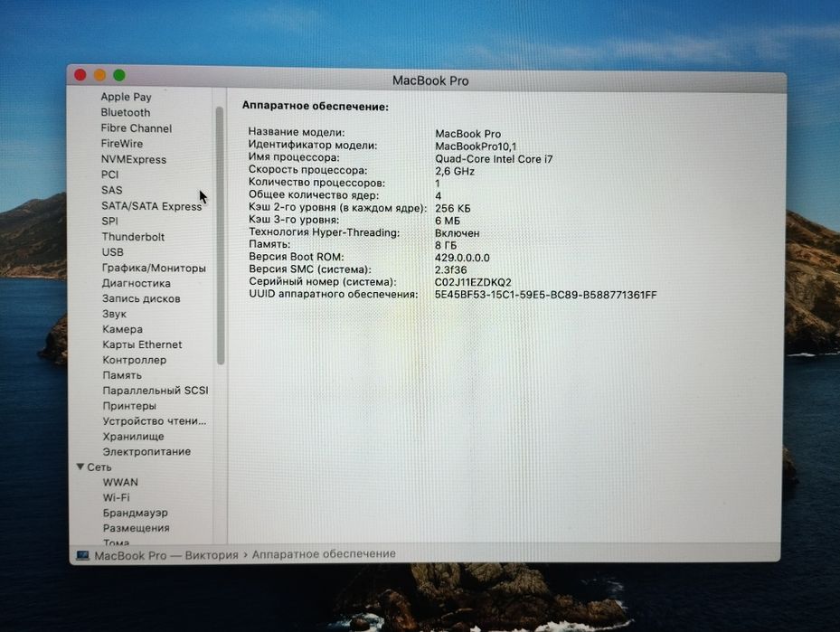The width and height of the screenshot is (840, 632).
Task: Select Электропитание in sidebar
Action: (146, 451)
